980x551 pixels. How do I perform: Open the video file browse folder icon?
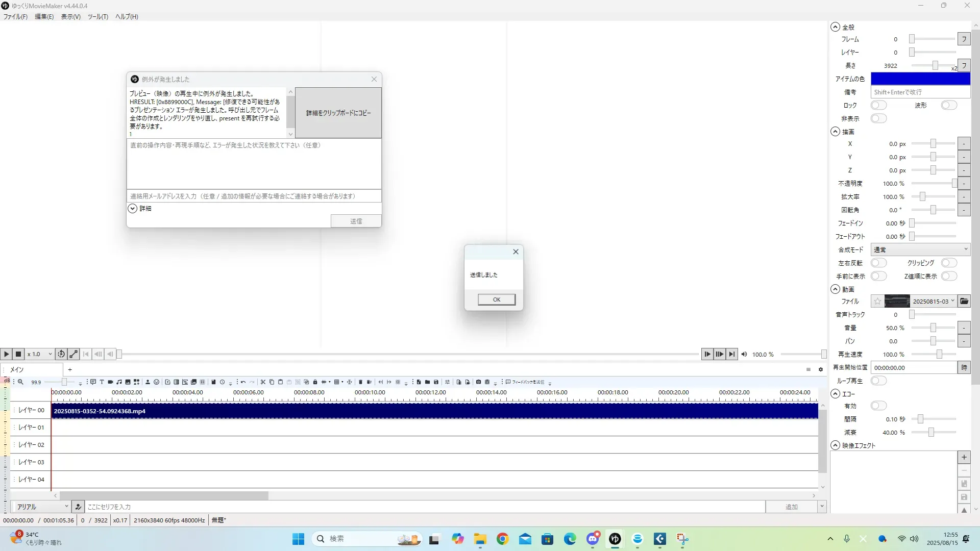tap(964, 302)
